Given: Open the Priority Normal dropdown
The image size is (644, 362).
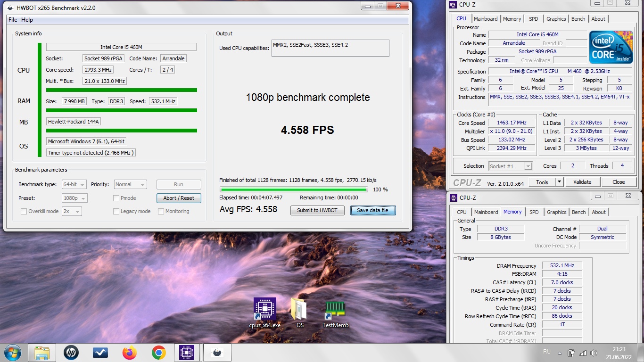Looking at the screenshot, I should pos(130,185).
